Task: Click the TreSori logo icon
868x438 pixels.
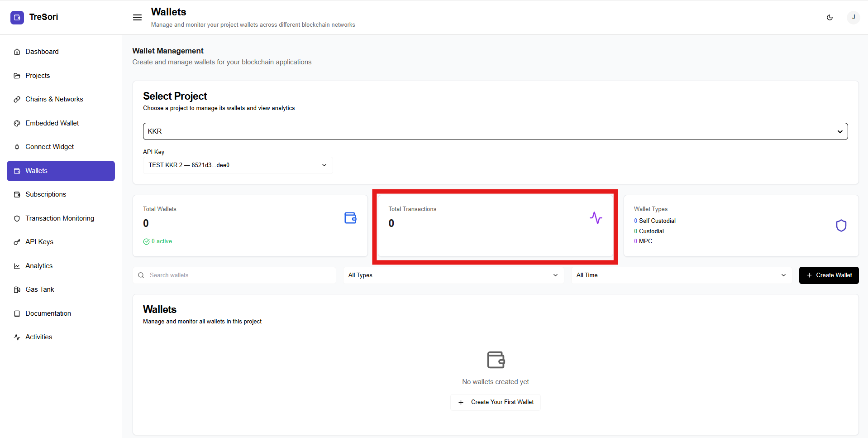Action: tap(17, 17)
